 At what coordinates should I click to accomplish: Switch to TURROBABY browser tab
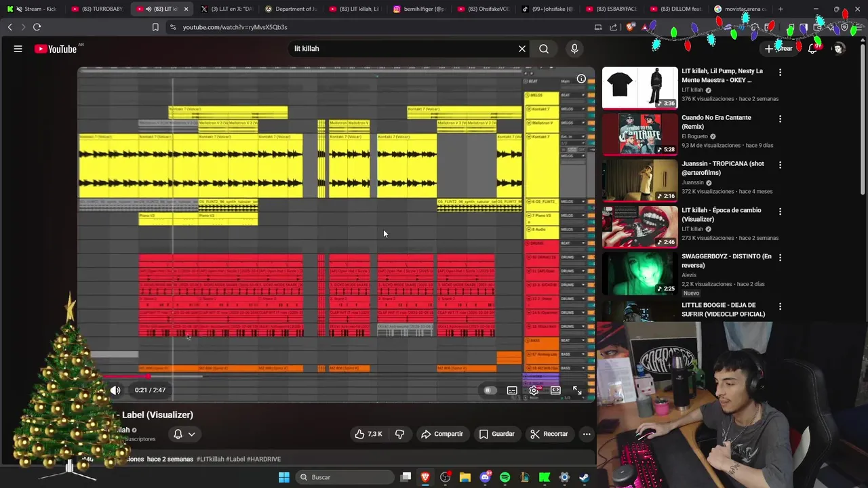98,9
